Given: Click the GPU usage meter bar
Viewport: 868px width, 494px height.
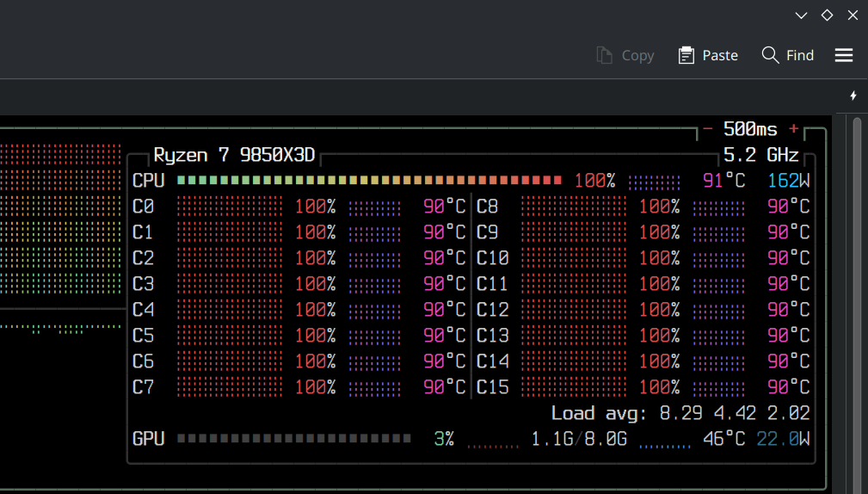Looking at the screenshot, I should [294, 439].
